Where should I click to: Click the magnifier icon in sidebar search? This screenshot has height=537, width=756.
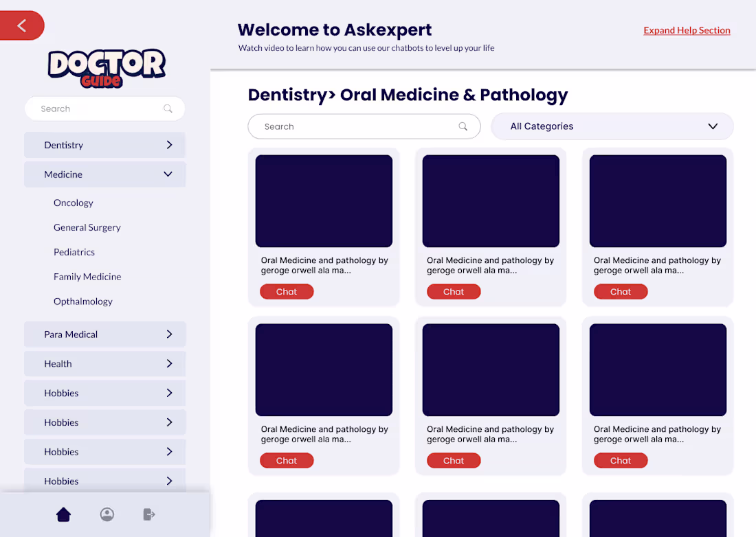(x=168, y=108)
